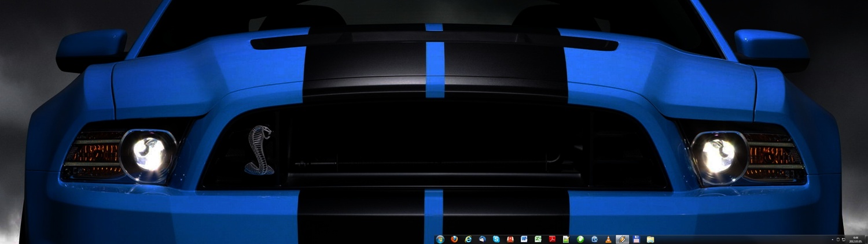The height and width of the screenshot is (244, 868).
Task: Launch Microsoft Excel from the taskbar
Action: click(x=538, y=239)
